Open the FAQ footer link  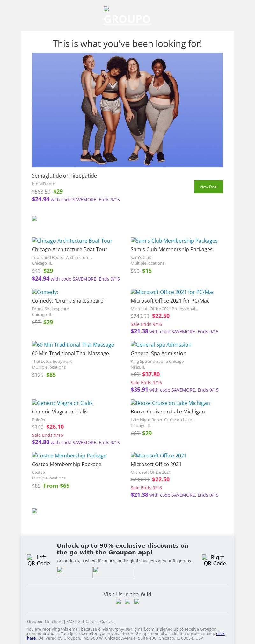(x=70, y=621)
